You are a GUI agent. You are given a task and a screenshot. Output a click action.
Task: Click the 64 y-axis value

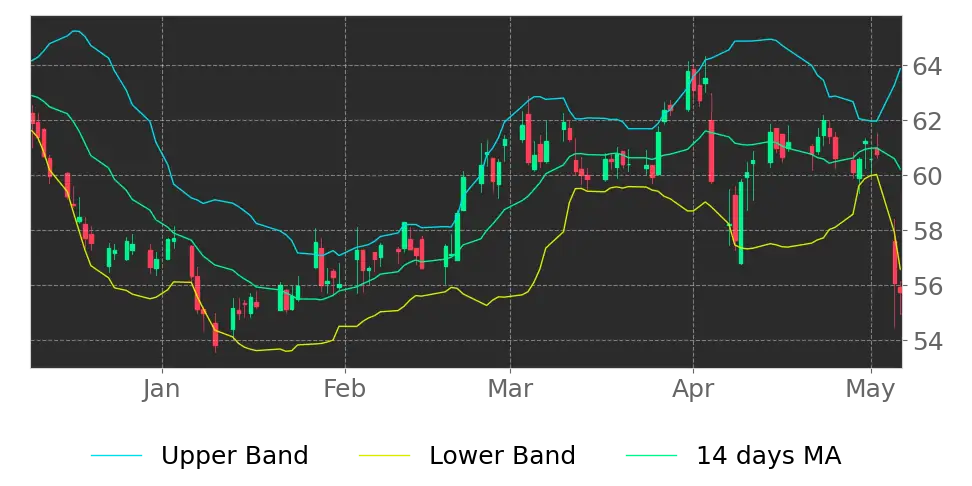(x=927, y=66)
